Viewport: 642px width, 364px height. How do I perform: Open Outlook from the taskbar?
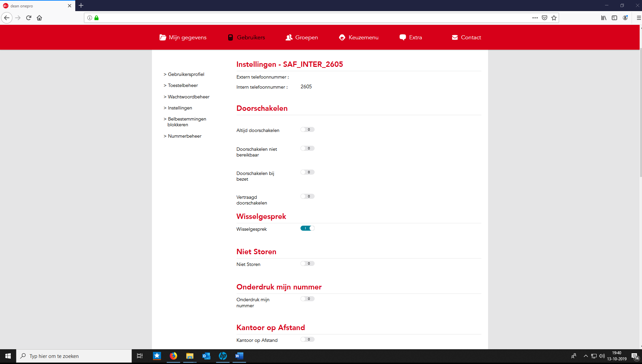pyautogui.click(x=206, y=356)
